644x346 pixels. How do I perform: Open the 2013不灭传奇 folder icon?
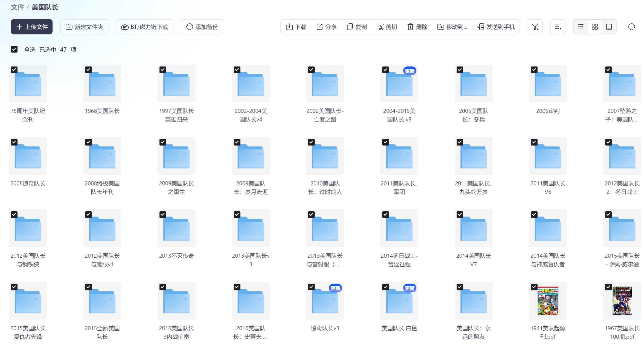click(176, 228)
